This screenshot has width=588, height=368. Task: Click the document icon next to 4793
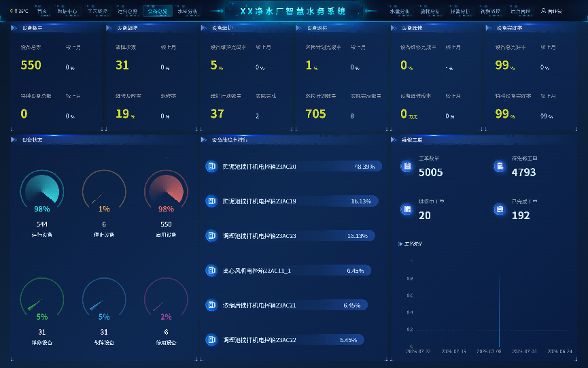pyautogui.click(x=500, y=166)
